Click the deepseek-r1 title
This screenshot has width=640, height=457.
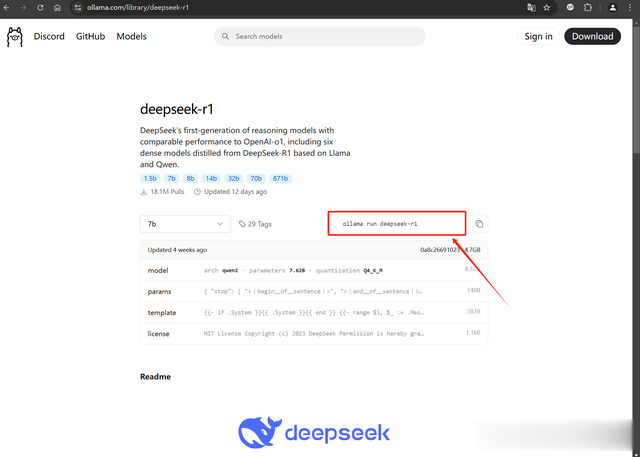[x=177, y=109]
